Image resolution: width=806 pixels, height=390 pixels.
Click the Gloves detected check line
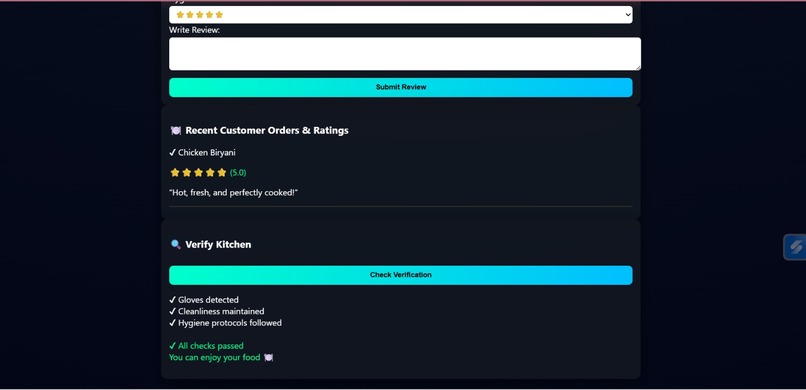coord(204,300)
